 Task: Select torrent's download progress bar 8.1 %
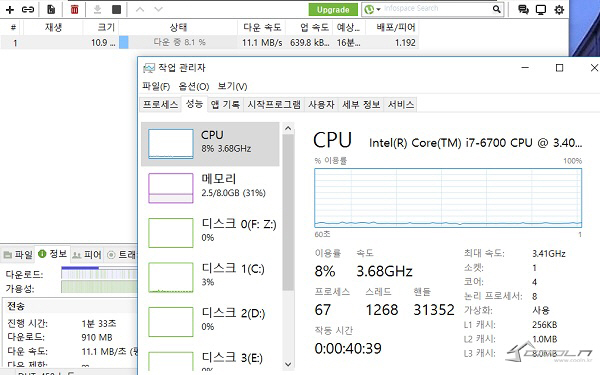178,42
